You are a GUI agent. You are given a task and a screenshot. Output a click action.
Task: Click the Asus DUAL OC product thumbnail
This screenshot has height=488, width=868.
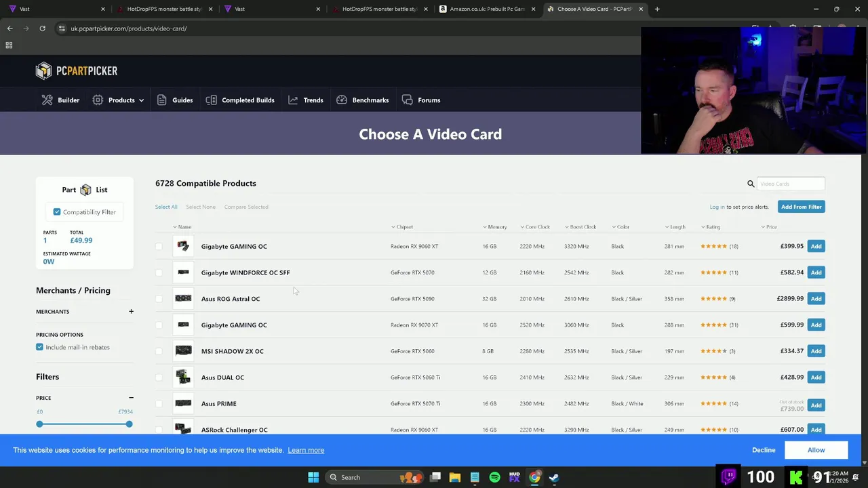(183, 377)
